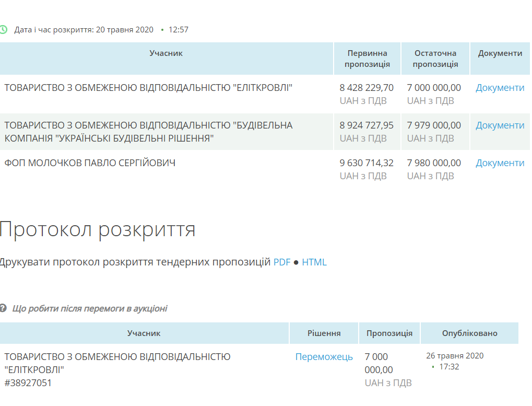Click the question mark help icon
This screenshot has width=532, height=406.
tap(4, 308)
